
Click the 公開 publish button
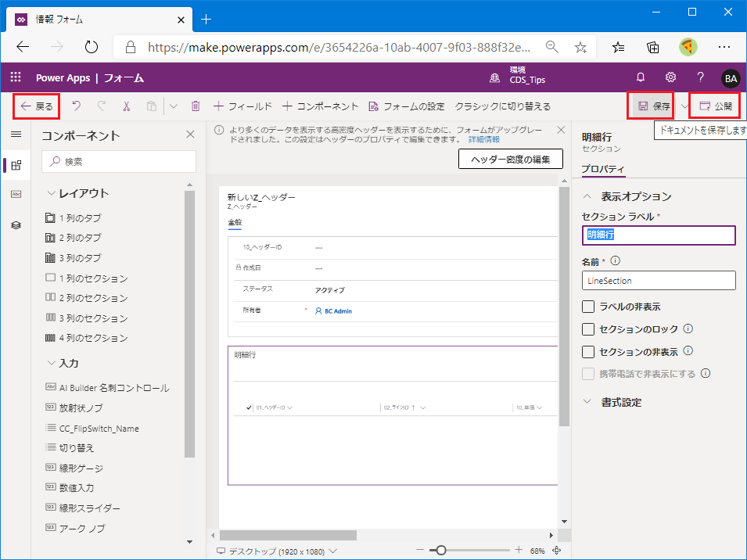pyautogui.click(x=715, y=106)
